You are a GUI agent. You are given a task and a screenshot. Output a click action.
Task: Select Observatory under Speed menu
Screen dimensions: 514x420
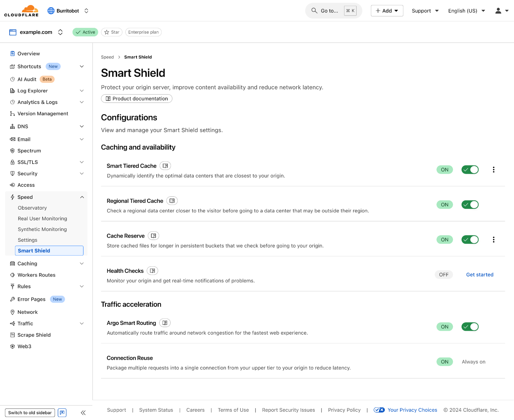point(32,208)
